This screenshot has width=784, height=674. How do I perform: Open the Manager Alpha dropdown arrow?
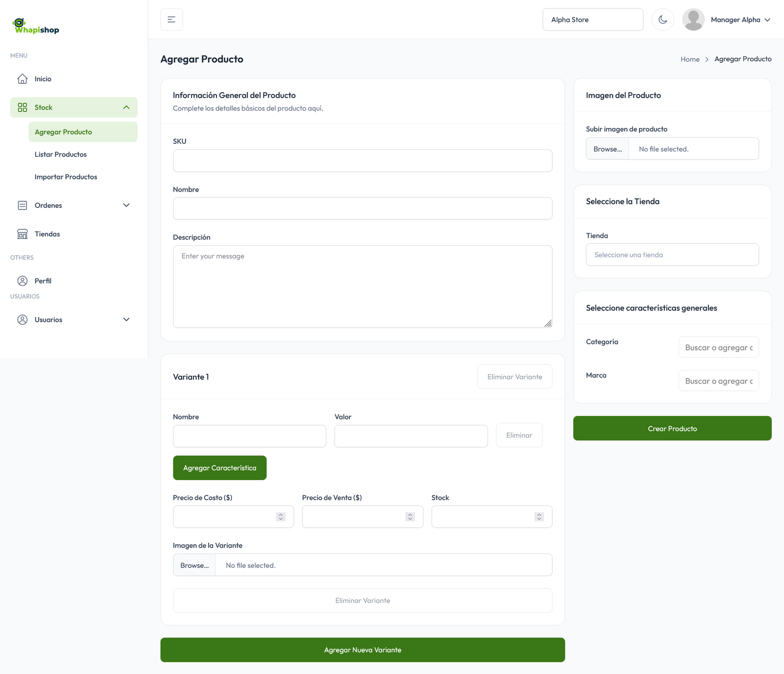[x=767, y=20]
